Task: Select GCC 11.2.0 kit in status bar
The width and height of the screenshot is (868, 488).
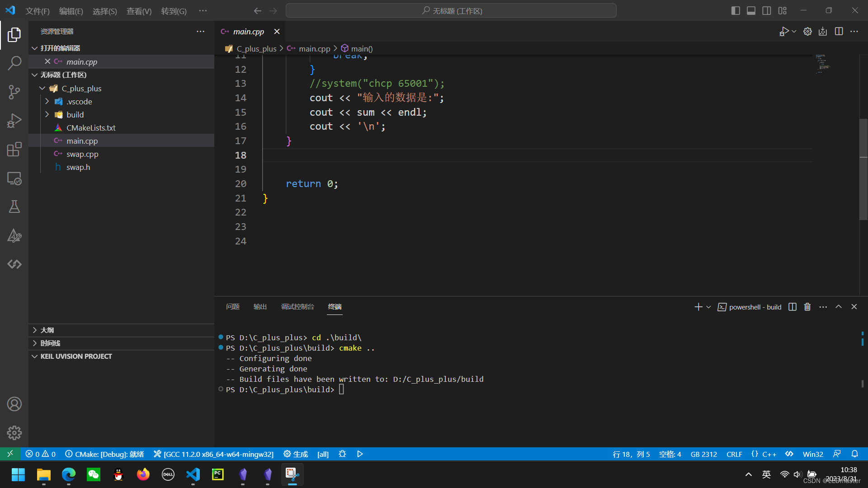Action: [x=213, y=454]
